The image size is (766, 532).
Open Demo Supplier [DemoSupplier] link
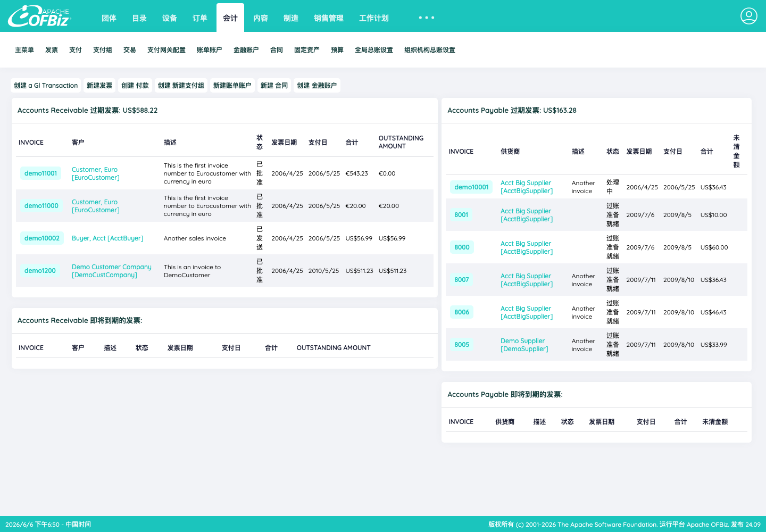[x=524, y=345]
